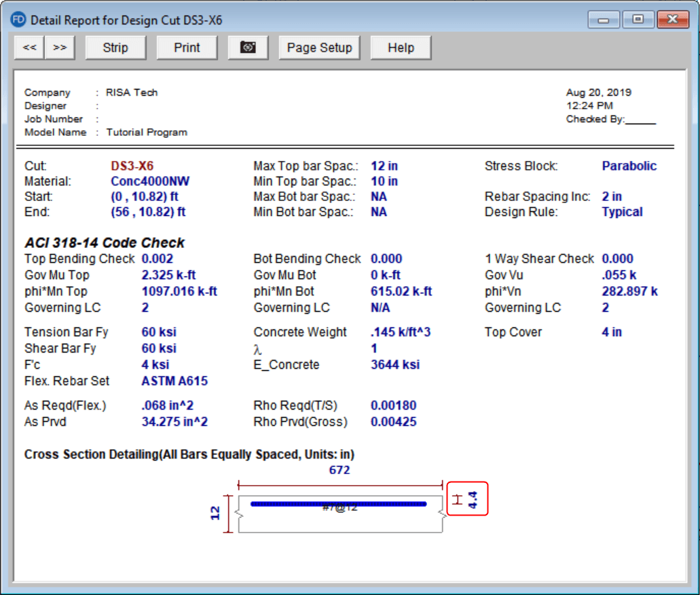Click phi*Mn Top value 1097.016 k-ft

pos(179,291)
